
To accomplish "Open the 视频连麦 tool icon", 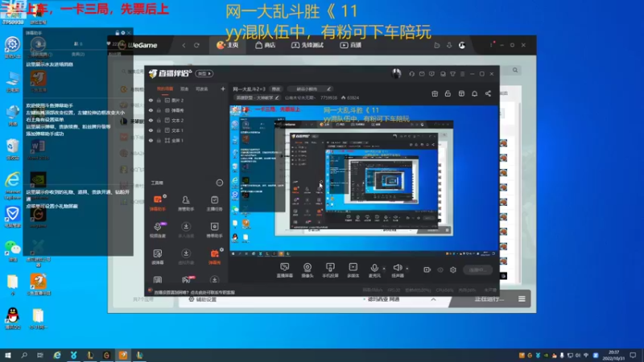I will point(157,230).
